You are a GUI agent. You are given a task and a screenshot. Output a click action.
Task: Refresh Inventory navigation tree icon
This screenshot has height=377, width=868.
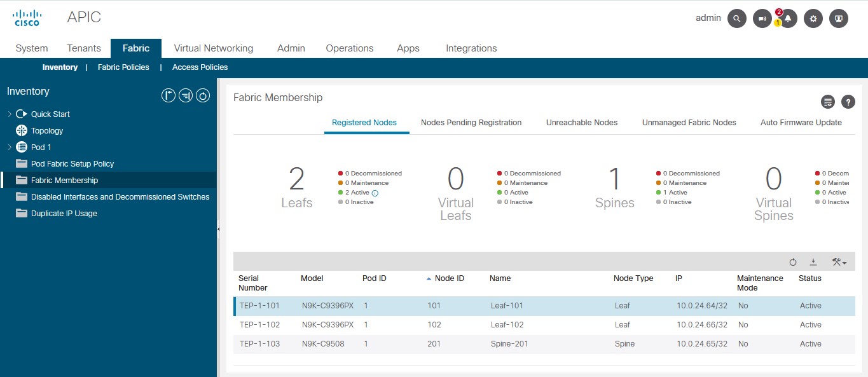point(203,96)
